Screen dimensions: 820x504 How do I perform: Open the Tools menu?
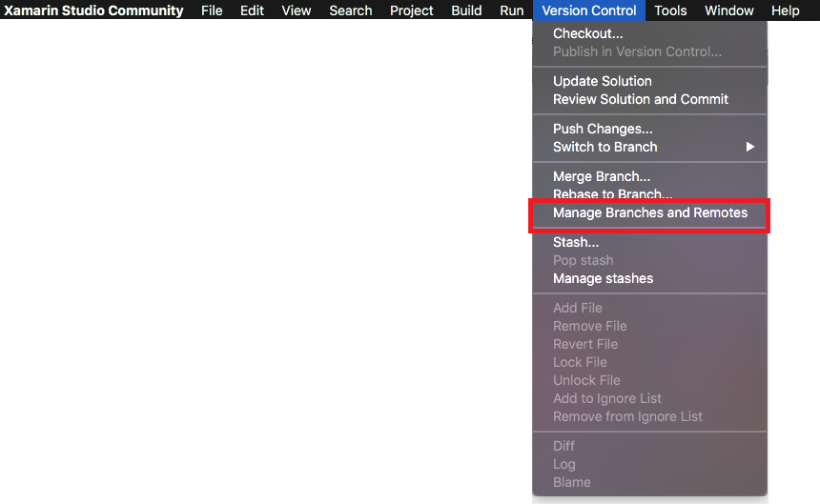[x=670, y=10]
